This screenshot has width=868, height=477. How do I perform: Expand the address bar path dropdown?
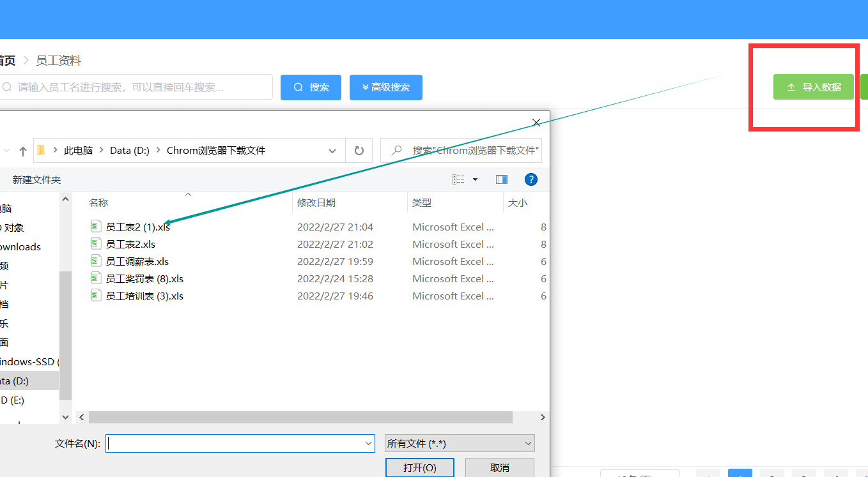(332, 150)
